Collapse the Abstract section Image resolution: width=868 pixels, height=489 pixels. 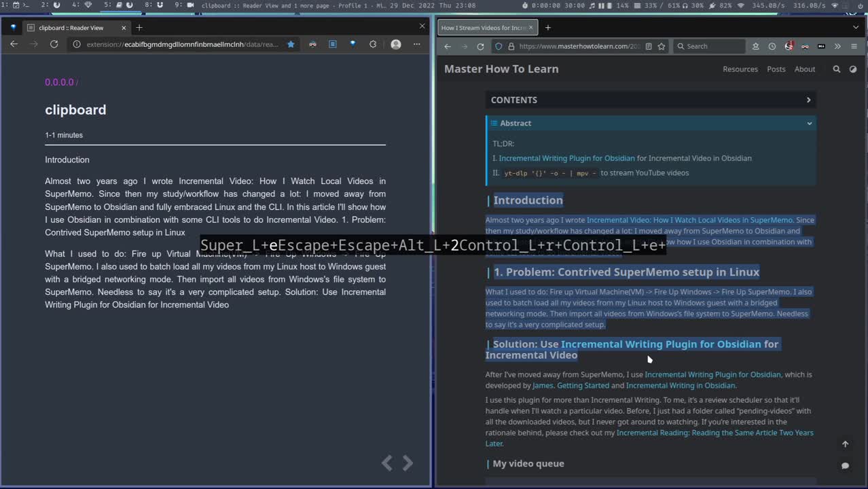click(x=809, y=124)
